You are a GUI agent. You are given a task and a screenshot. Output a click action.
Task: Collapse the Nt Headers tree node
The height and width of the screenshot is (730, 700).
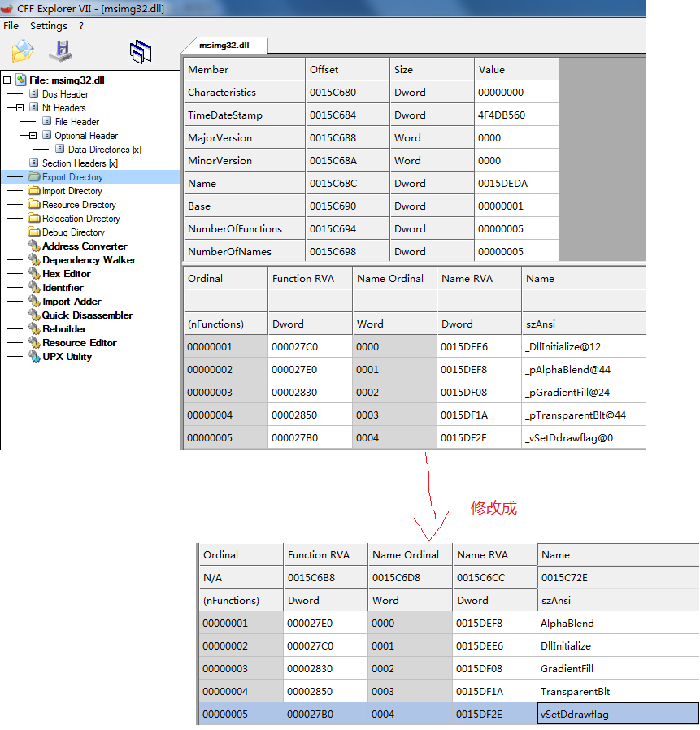tap(20, 107)
